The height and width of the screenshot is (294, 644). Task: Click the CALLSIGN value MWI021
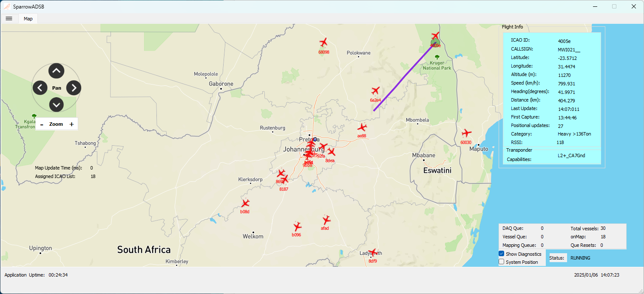[569, 49]
